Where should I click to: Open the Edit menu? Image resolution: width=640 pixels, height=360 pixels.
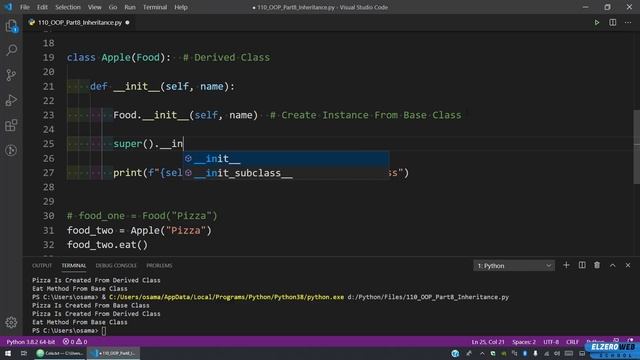click(42, 7)
